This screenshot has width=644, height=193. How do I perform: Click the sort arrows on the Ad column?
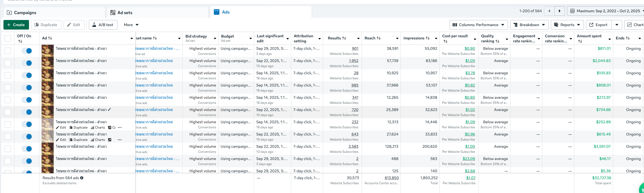click(x=50, y=38)
